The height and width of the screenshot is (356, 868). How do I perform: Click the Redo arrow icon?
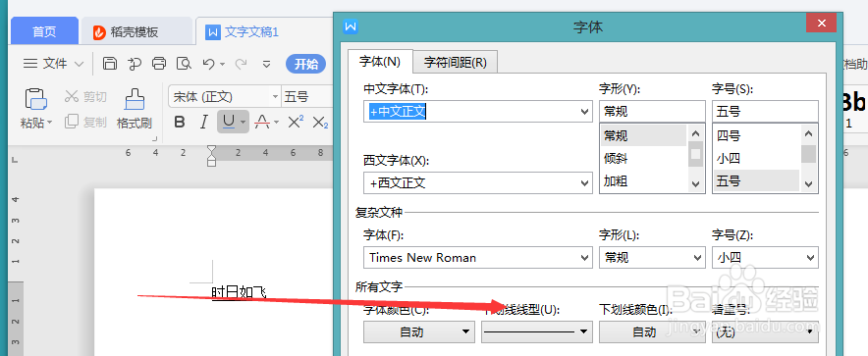pos(241,64)
